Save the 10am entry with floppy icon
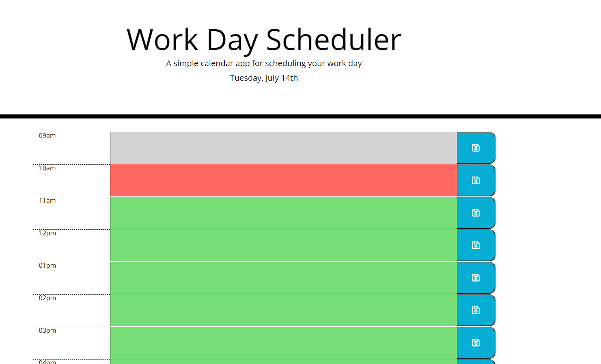 pos(476,181)
